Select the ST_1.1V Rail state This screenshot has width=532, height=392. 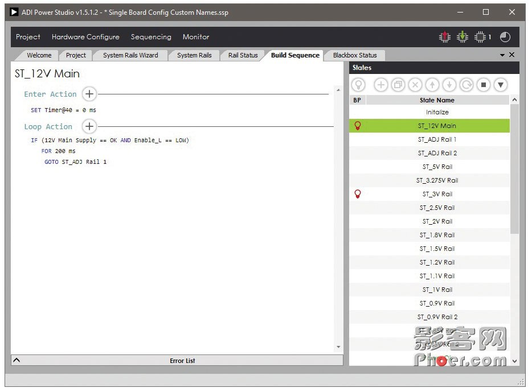(437, 276)
